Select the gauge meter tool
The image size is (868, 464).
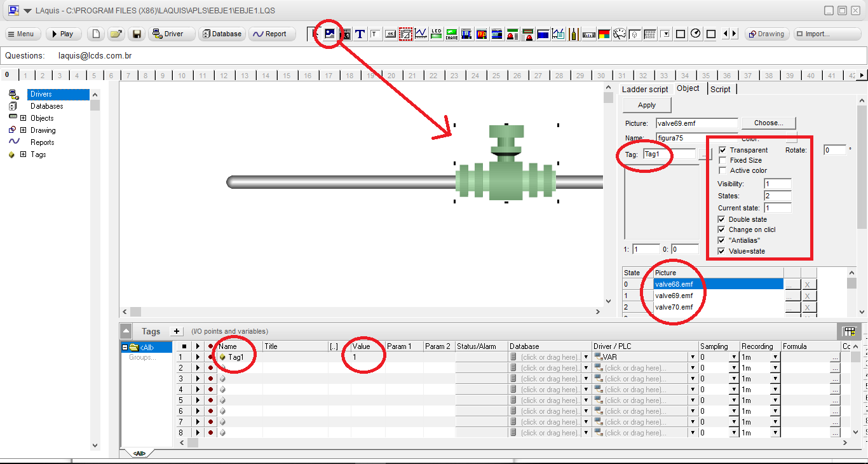coord(619,34)
